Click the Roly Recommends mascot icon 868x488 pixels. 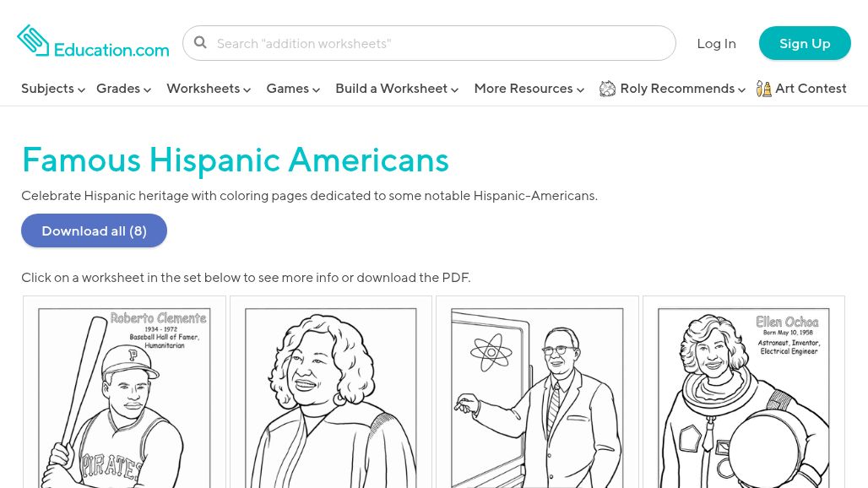607,89
